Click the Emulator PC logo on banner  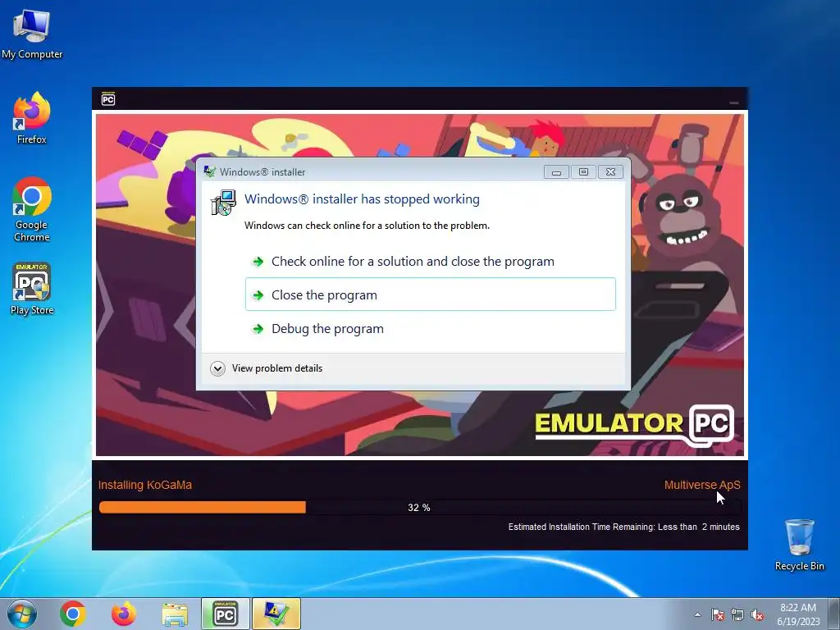pyautogui.click(x=634, y=424)
